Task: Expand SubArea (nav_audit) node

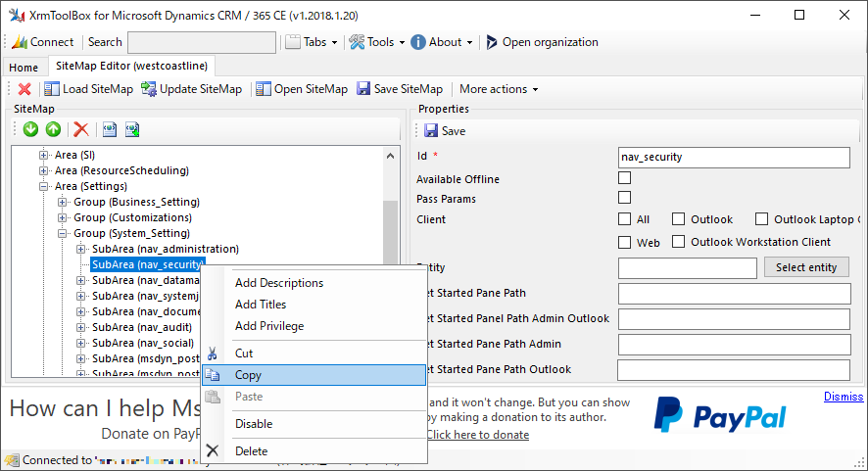Action: click(80, 328)
